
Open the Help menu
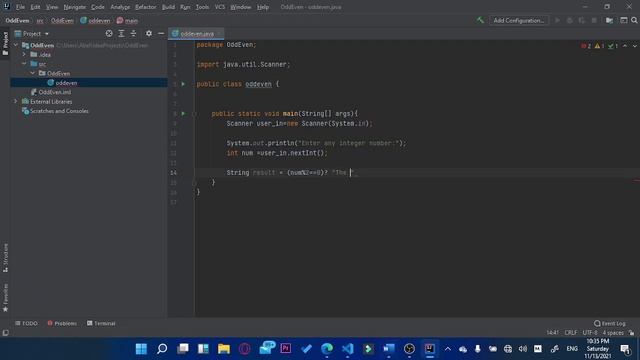(x=263, y=7)
